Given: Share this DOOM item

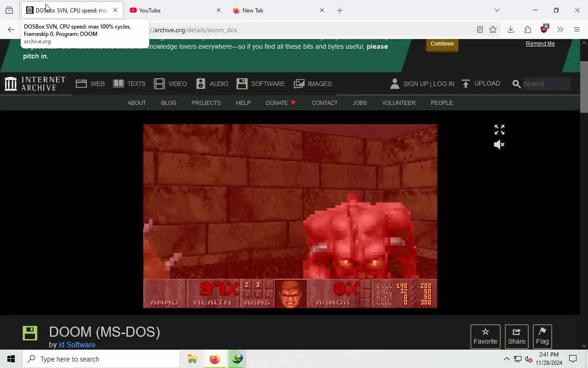Looking at the screenshot, I should (517, 337).
